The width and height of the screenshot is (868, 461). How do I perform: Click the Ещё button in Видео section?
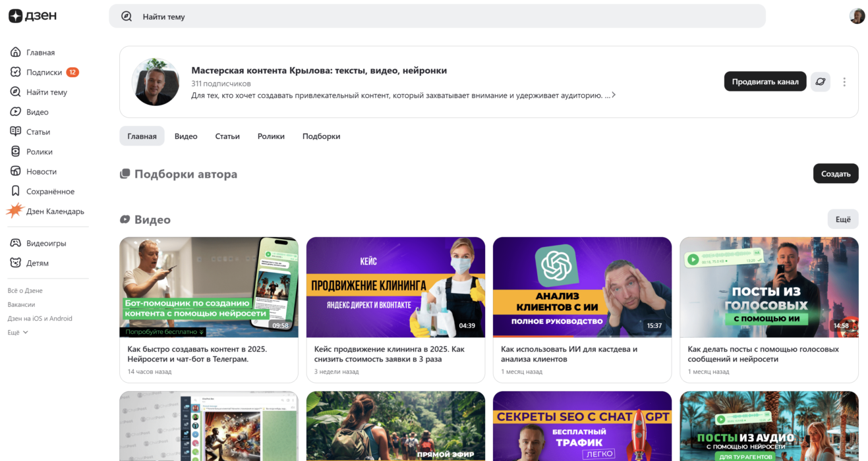pyautogui.click(x=843, y=219)
